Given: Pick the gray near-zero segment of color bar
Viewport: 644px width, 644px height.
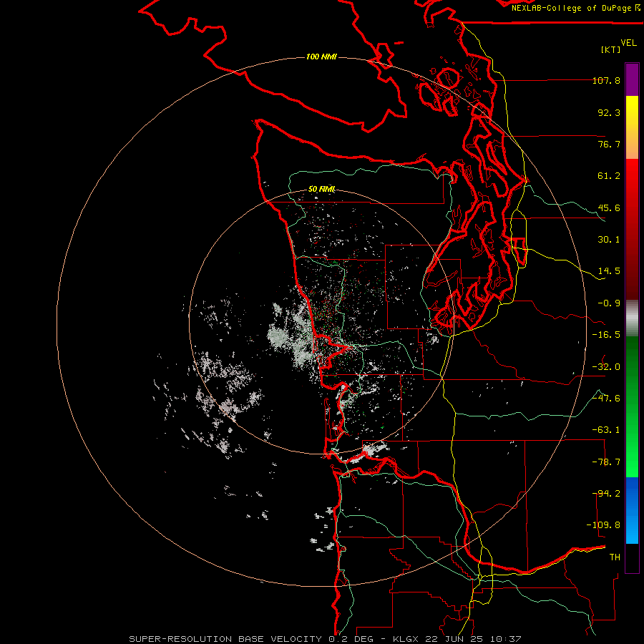Looking at the screenshot, I should 632,318.
